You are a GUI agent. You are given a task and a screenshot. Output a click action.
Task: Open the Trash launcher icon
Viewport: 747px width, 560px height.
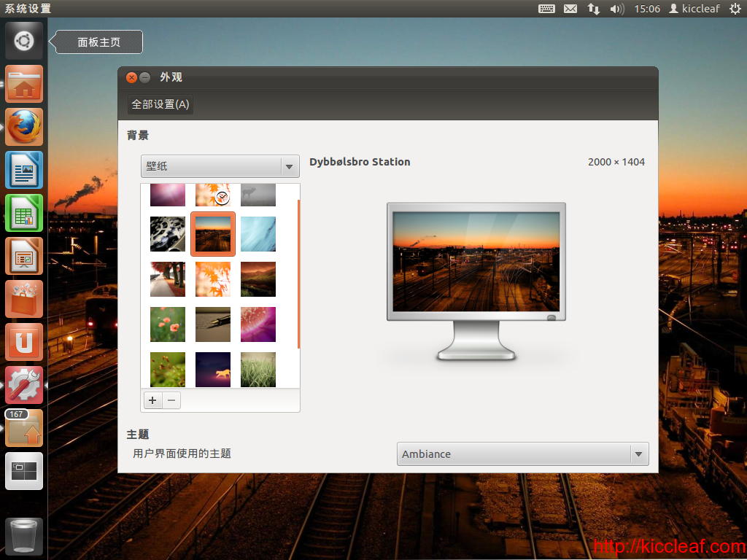click(x=24, y=536)
